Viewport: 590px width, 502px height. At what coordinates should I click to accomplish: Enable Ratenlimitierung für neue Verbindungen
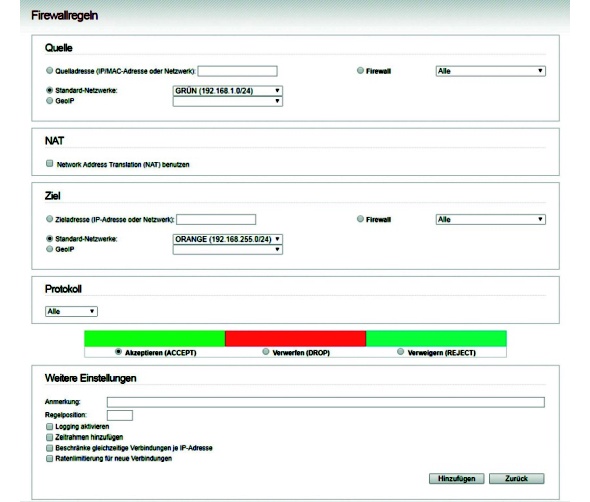click(x=49, y=458)
